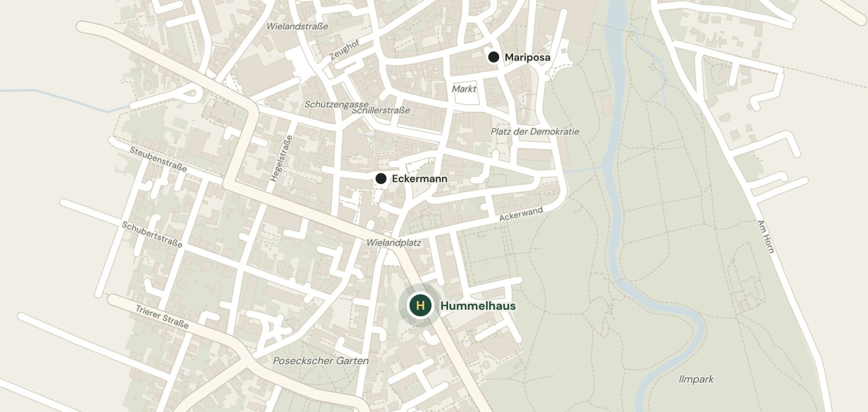868x412 pixels.
Task: Click the Markt square label
Action: 464,89
